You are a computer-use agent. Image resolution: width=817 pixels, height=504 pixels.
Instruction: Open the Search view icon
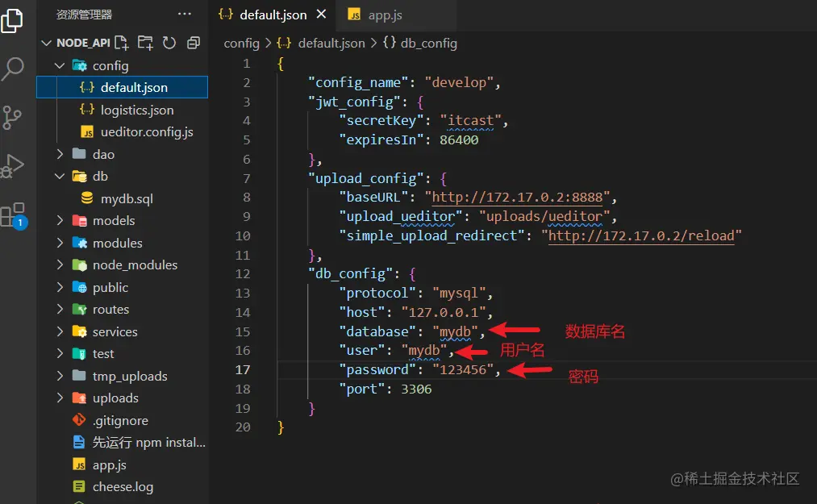click(12, 69)
